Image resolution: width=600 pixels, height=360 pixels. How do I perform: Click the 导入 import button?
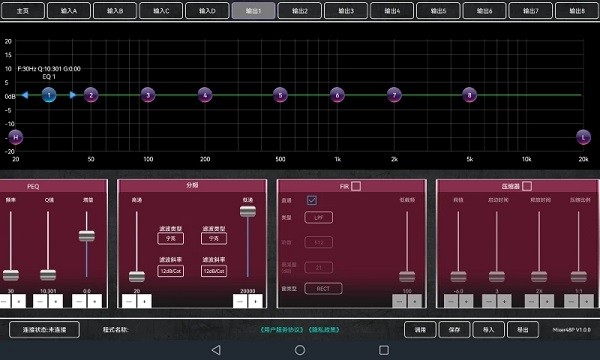(488, 329)
